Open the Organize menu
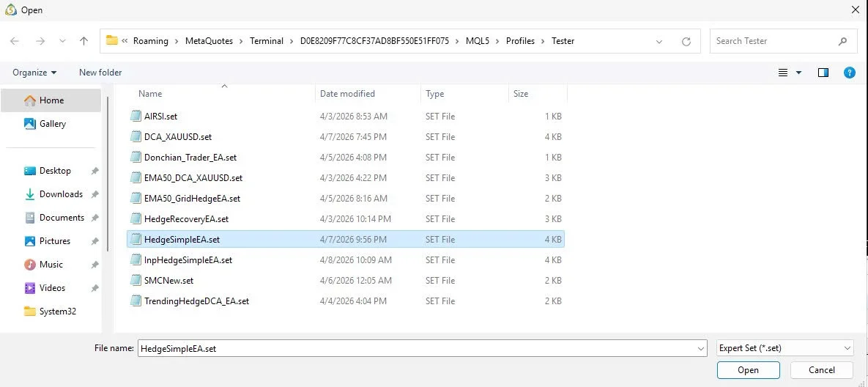 34,73
